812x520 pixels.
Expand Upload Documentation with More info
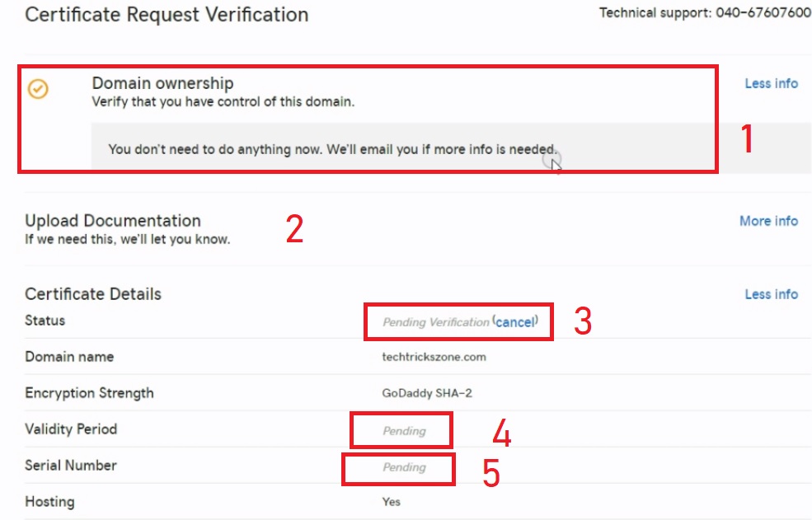pos(768,221)
